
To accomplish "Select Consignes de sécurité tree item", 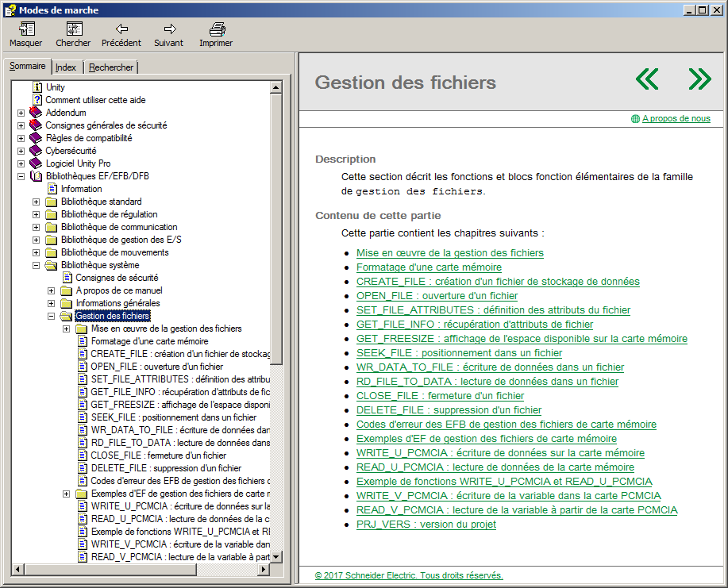I will point(116,278).
